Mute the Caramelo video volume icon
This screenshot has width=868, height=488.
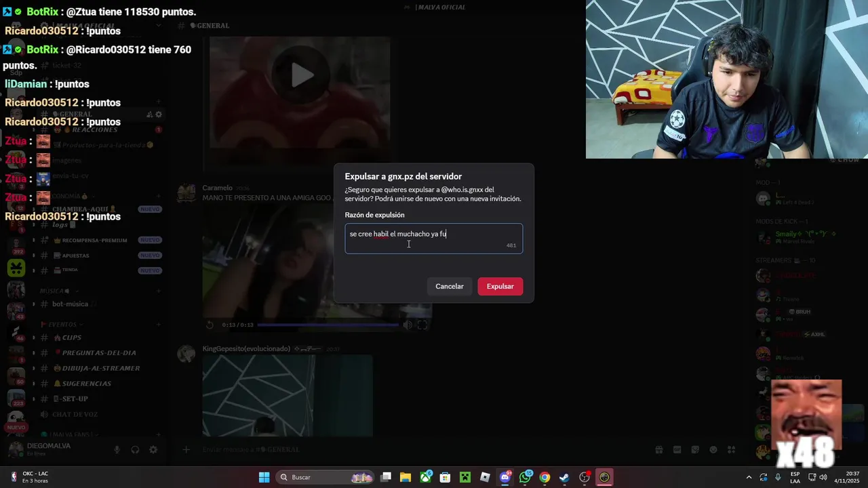[x=408, y=325]
